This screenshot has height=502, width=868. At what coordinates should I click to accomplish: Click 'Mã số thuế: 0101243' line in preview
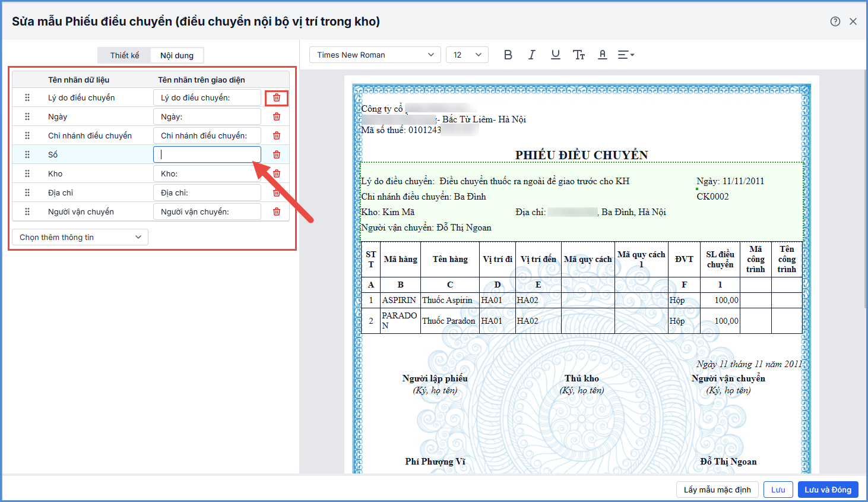[x=401, y=130]
